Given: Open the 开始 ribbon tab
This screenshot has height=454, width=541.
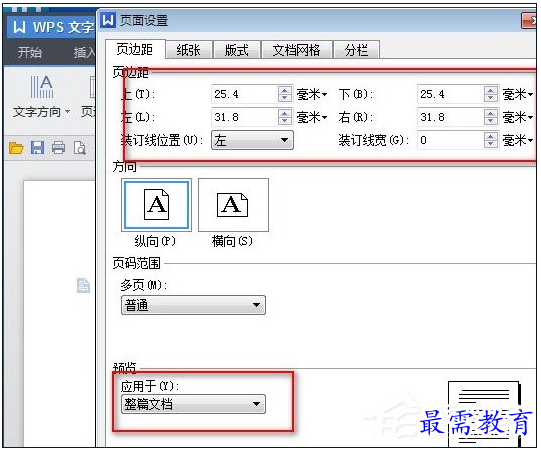Looking at the screenshot, I should 29,52.
